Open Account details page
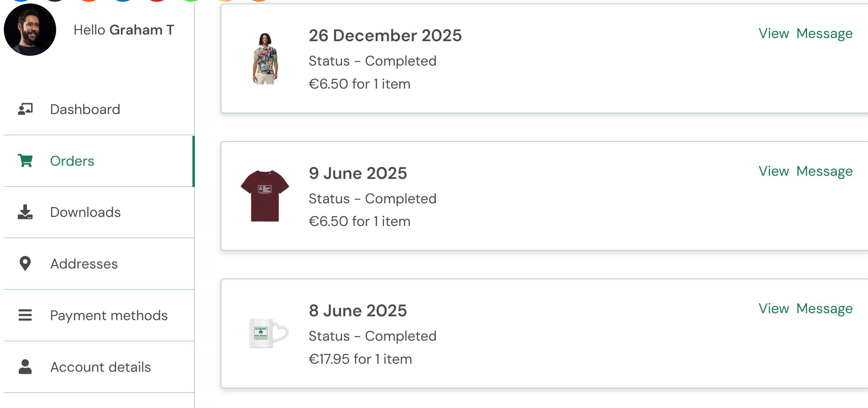868x408 pixels. tap(100, 367)
